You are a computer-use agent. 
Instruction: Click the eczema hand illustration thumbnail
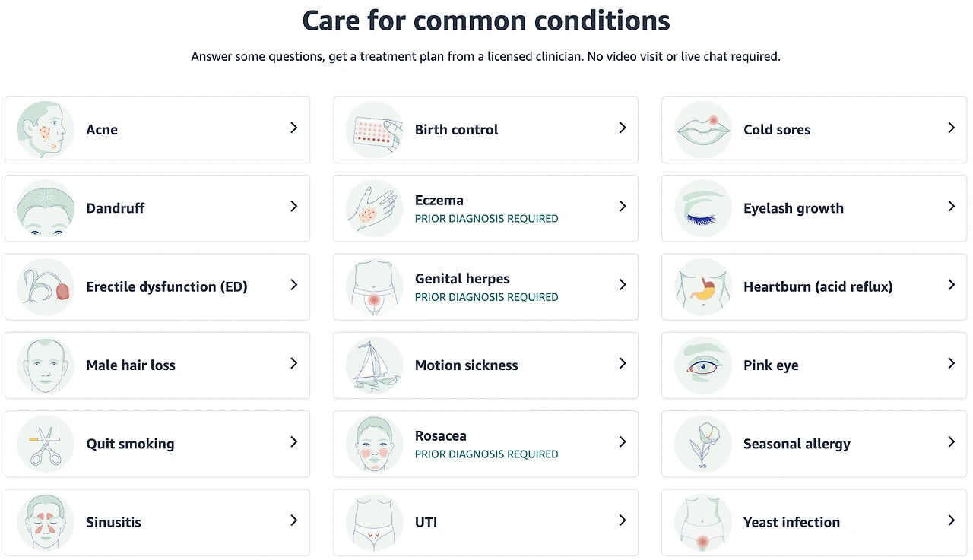pos(374,208)
